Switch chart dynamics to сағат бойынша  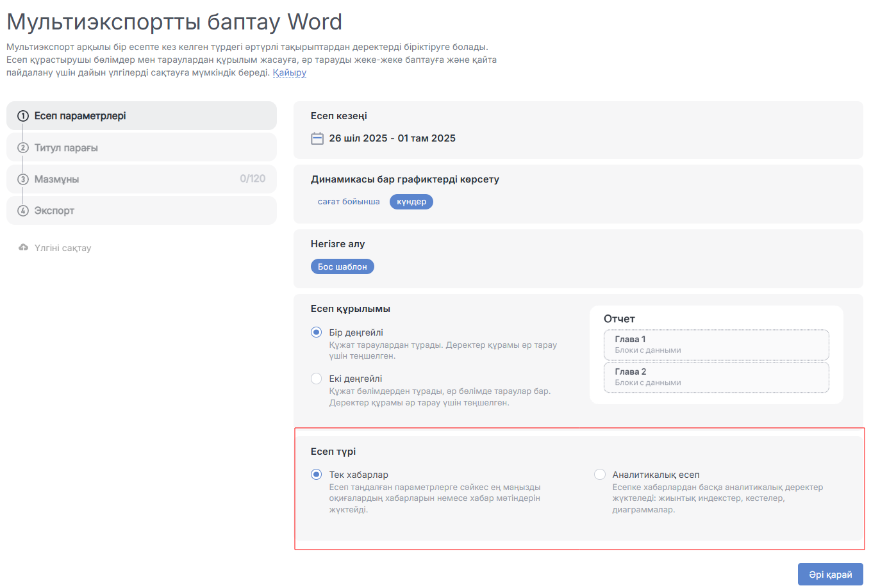(349, 202)
